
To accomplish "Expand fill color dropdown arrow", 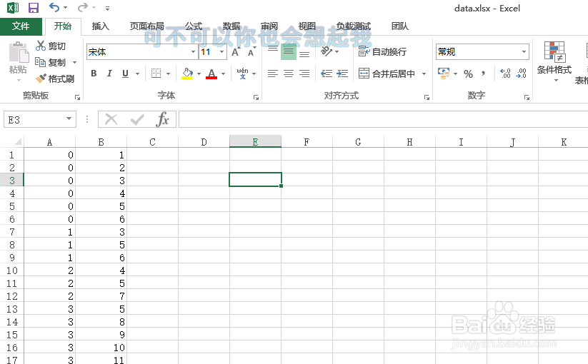I will click(x=199, y=74).
